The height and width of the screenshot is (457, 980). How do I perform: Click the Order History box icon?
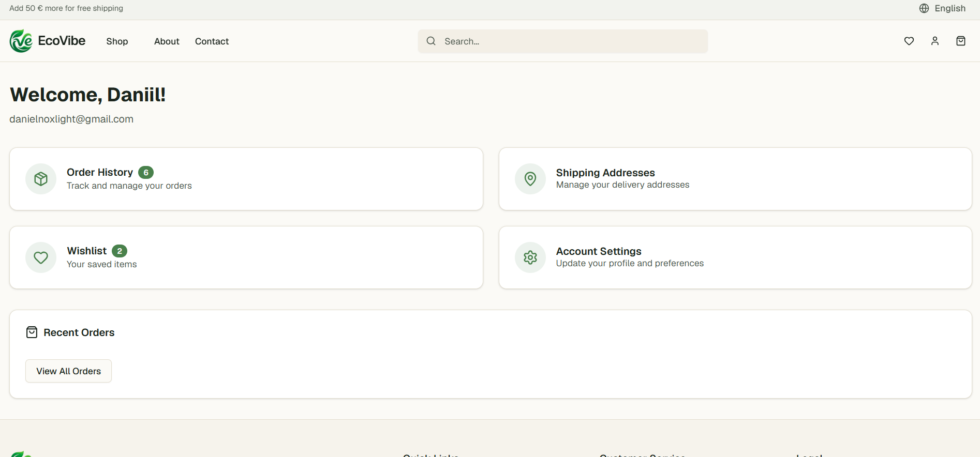click(x=41, y=179)
